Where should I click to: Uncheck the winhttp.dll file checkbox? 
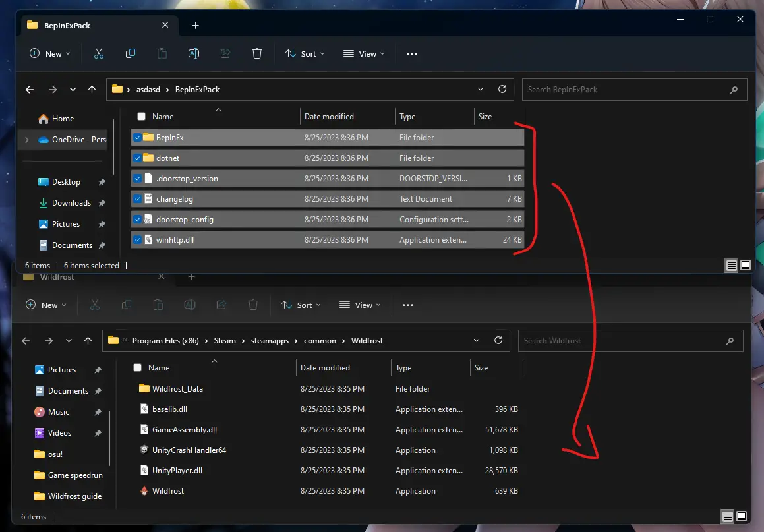click(x=137, y=240)
